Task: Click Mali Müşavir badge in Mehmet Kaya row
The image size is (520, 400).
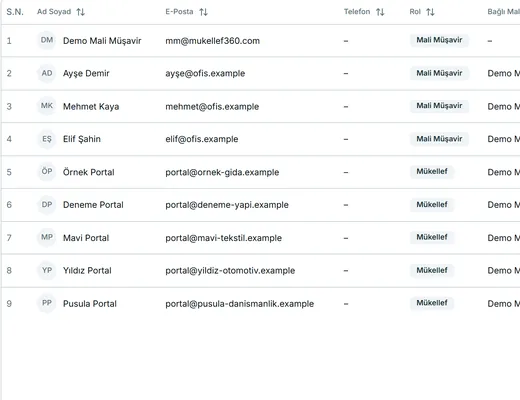Action: [439, 106]
